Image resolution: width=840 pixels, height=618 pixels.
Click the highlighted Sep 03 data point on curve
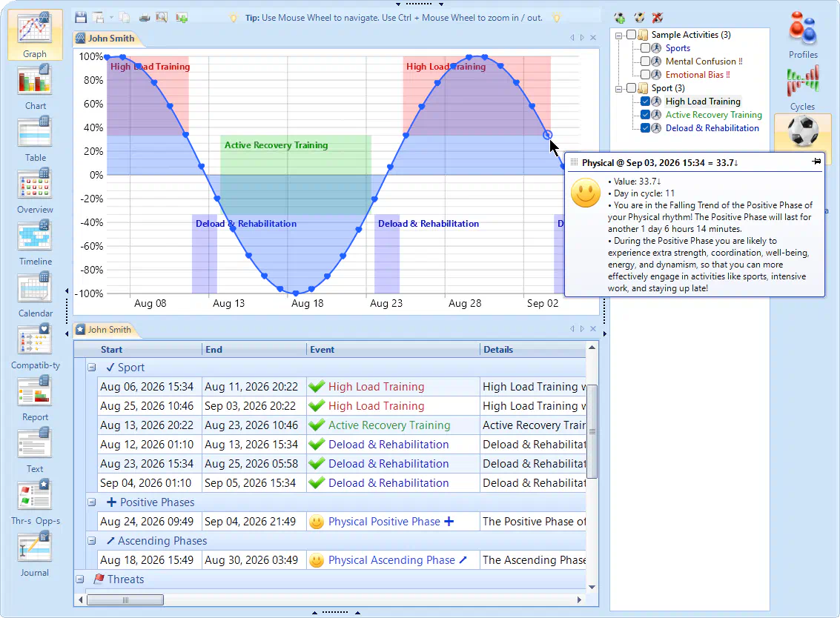[547, 134]
